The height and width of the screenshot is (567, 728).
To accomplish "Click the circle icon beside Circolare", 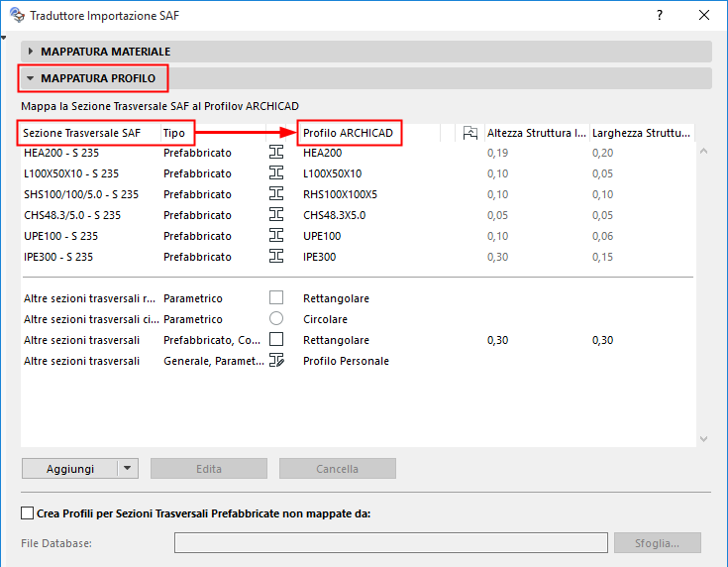I will 276,318.
